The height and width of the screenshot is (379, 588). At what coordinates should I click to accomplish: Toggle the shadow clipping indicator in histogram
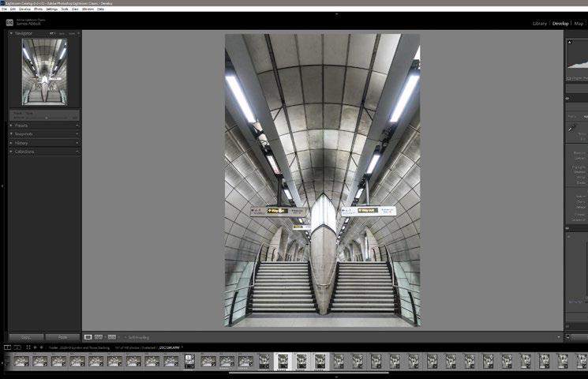pyautogui.click(x=569, y=40)
